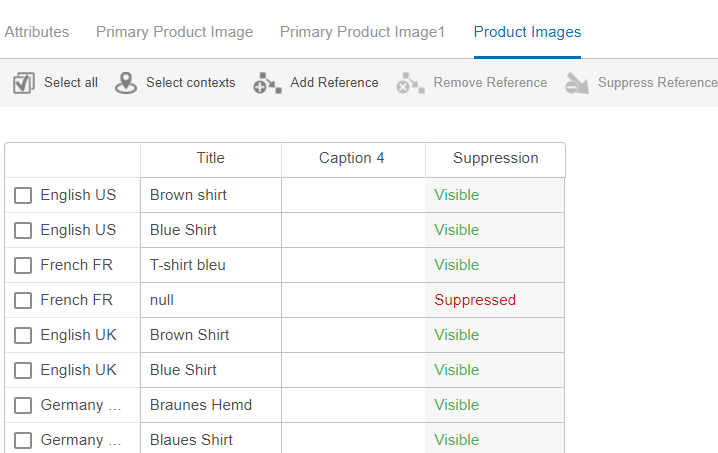Switch to the Attributes tab
The width and height of the screenshot is (718, 453).
pyautogui.click(x=37, y=32)
